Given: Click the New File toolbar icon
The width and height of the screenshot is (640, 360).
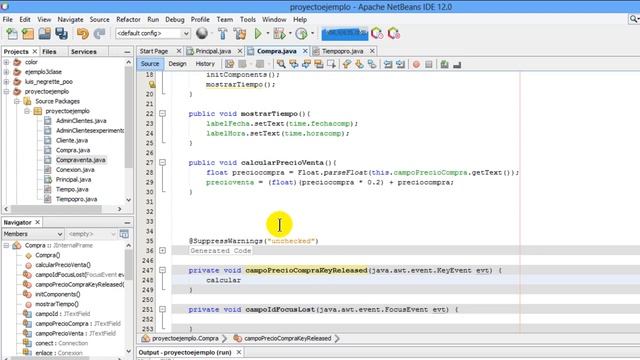Looking at the screenshot, I should 12,33.
